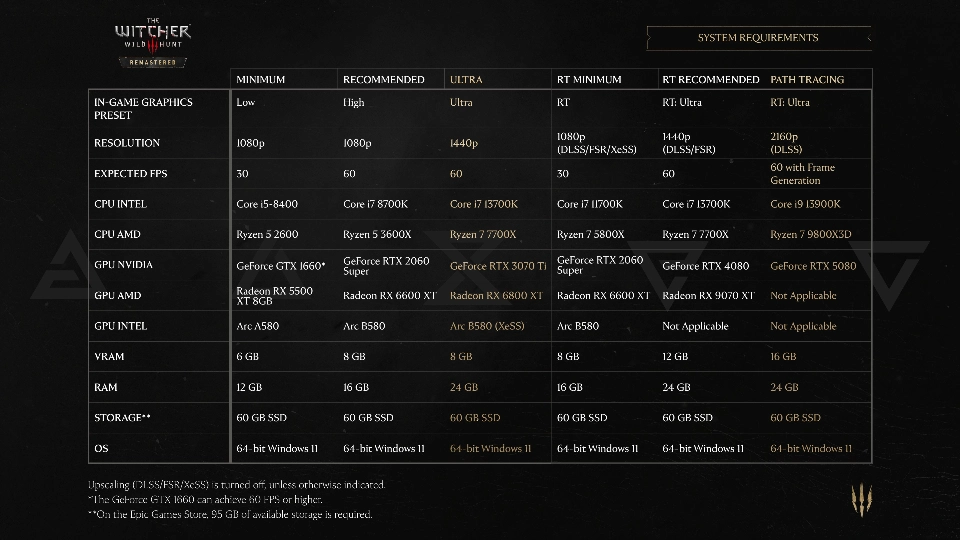The image size is (960, 540).
Task: Select the ULTRA column header
Action: click(x=466, y=80)
